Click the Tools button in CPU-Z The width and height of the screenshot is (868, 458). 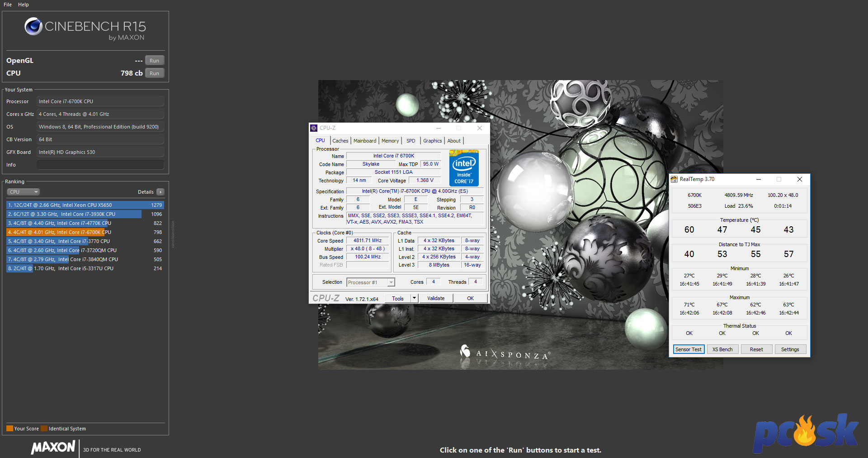click(x=398, y=298)
